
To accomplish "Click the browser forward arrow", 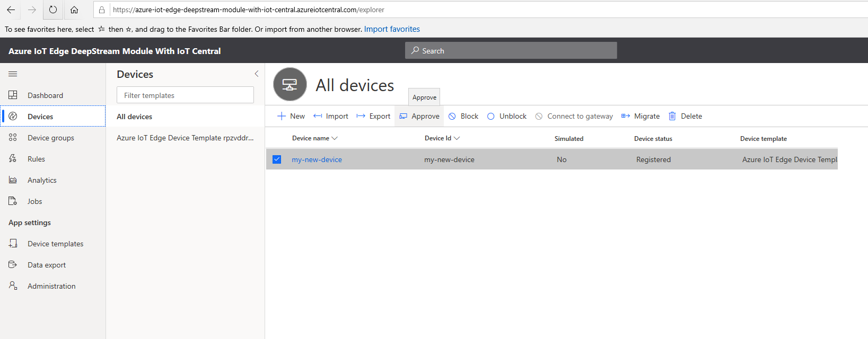I will (32, 10).
